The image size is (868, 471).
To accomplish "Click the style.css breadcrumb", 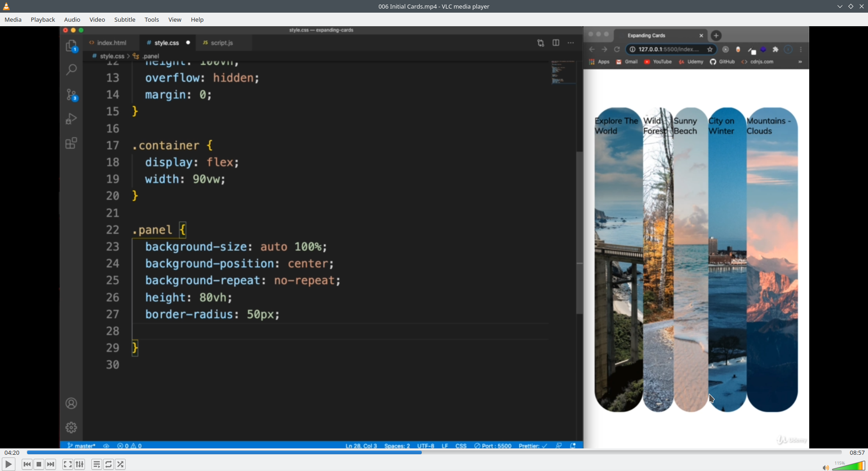I will [112, 56].
